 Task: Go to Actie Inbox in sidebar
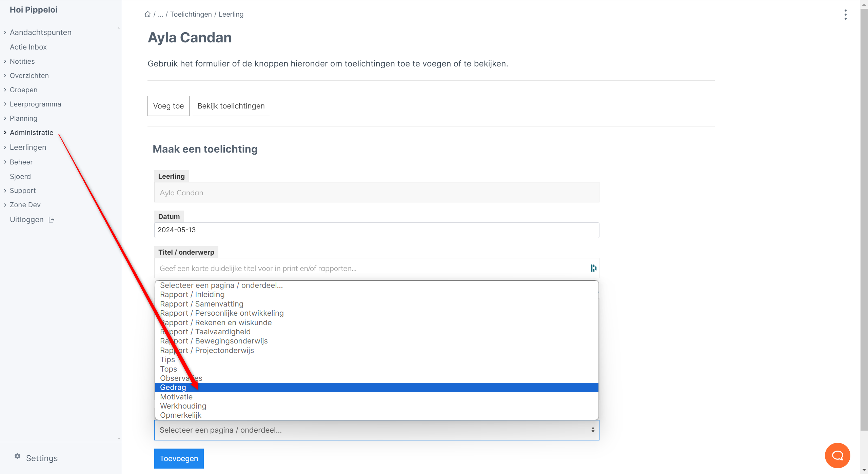[28, 47]
